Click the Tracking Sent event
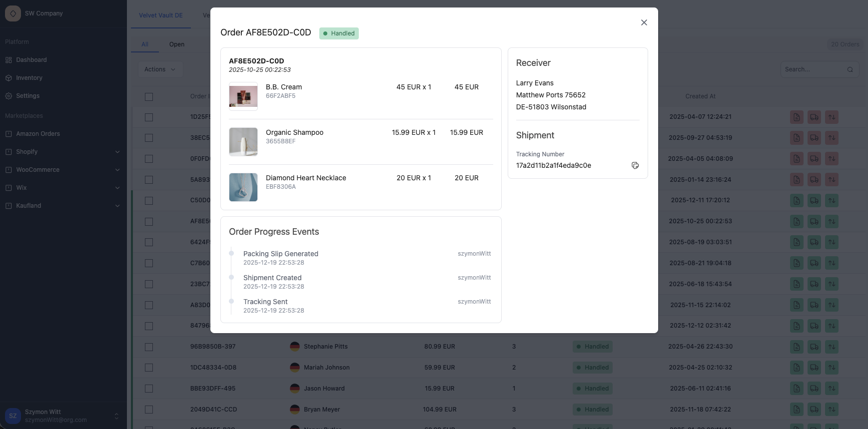This screenshot has width=868, height=429. point(265,302)
